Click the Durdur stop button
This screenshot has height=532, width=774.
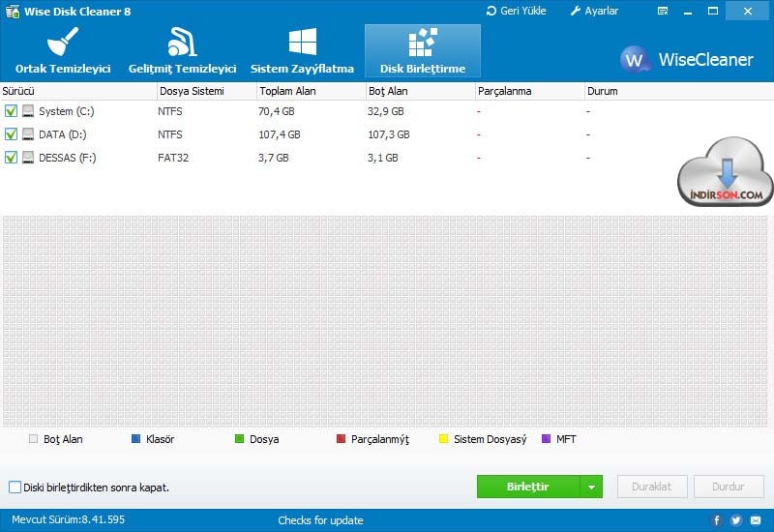(x=729, y=487)
